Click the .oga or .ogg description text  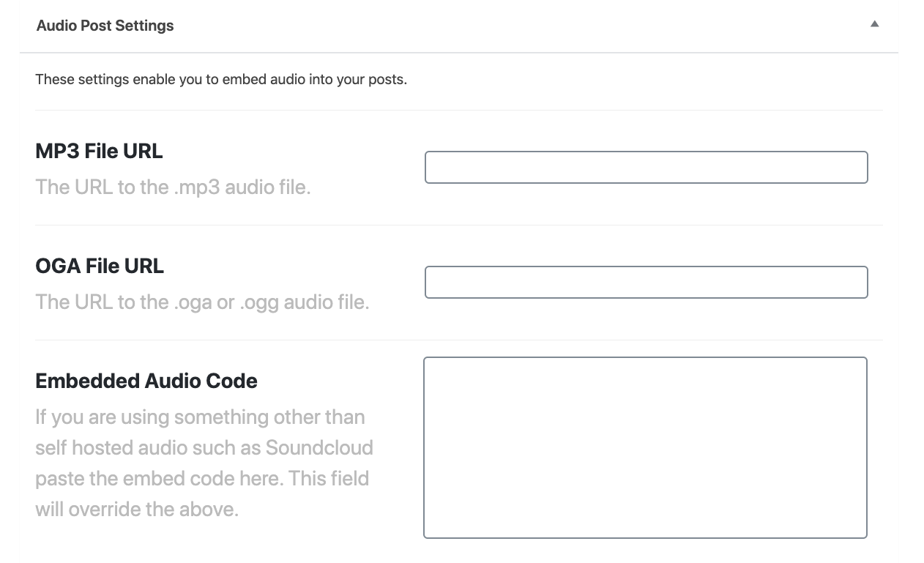click(x=203, y=302)
